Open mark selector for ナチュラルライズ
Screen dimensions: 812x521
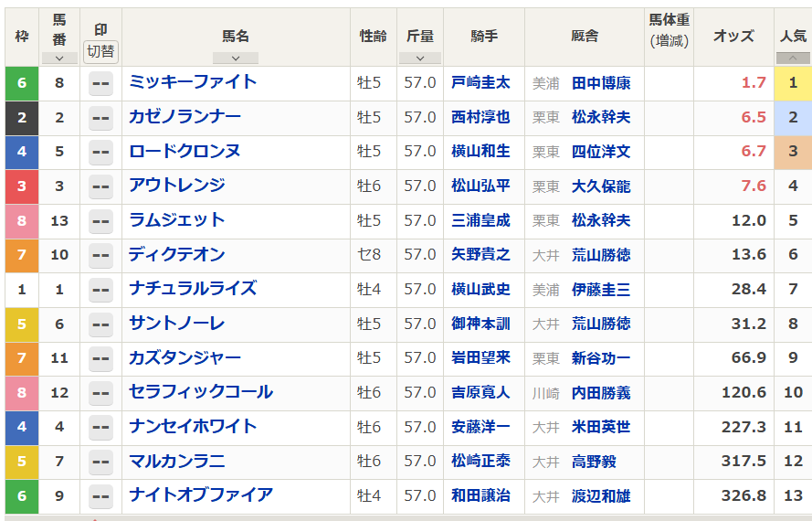point(100,289)
